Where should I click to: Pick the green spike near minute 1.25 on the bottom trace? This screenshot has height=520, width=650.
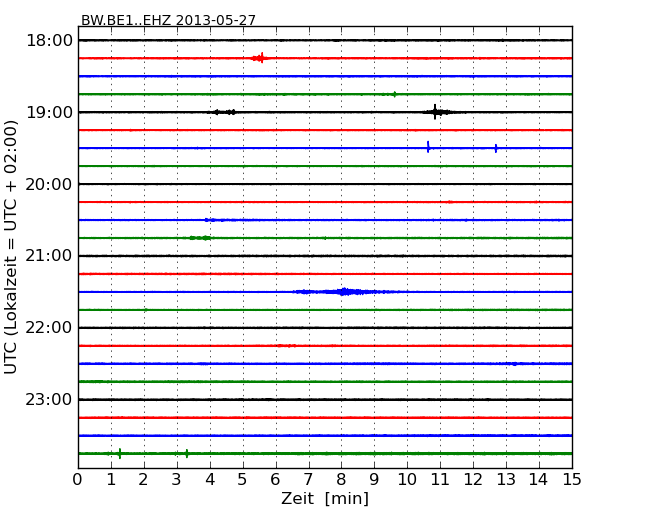click(120, 453)
